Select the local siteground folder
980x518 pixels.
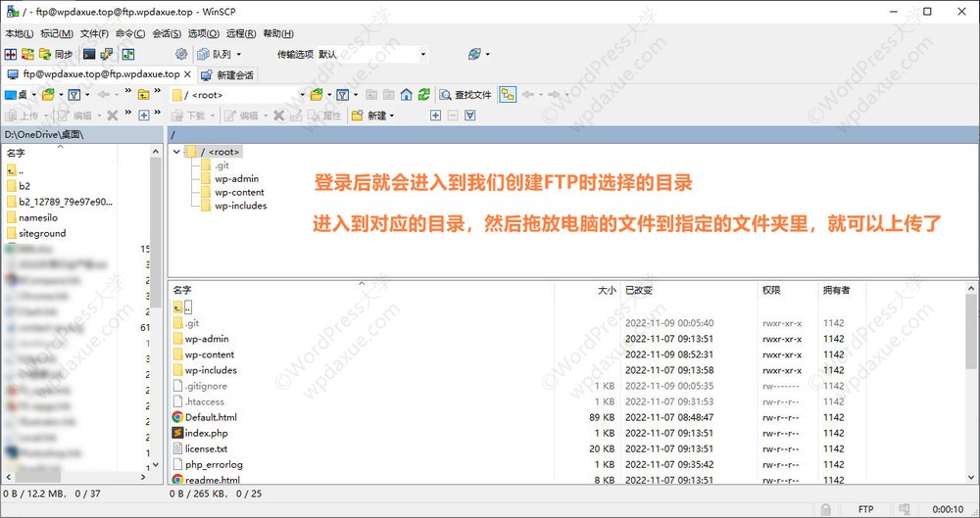click(x=42, y=233)
